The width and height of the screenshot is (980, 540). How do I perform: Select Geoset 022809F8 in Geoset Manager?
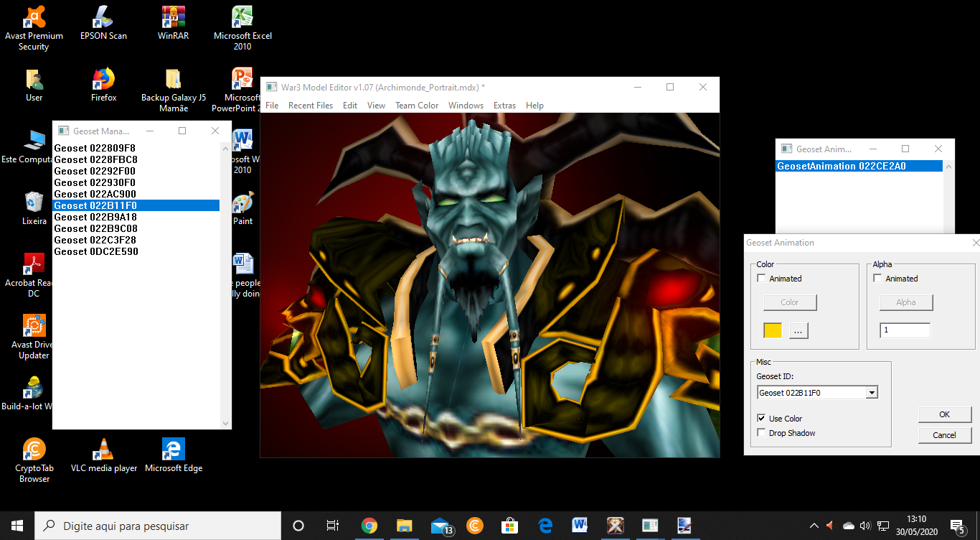(x=136, y=148)
